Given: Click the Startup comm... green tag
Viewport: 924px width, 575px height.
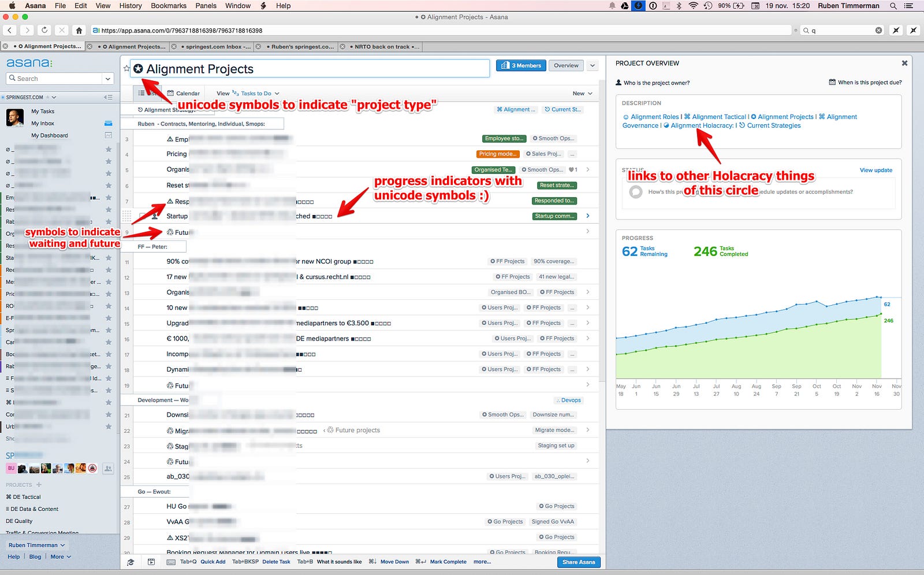Looking at the screenshot, I should [x=554, y=216].
